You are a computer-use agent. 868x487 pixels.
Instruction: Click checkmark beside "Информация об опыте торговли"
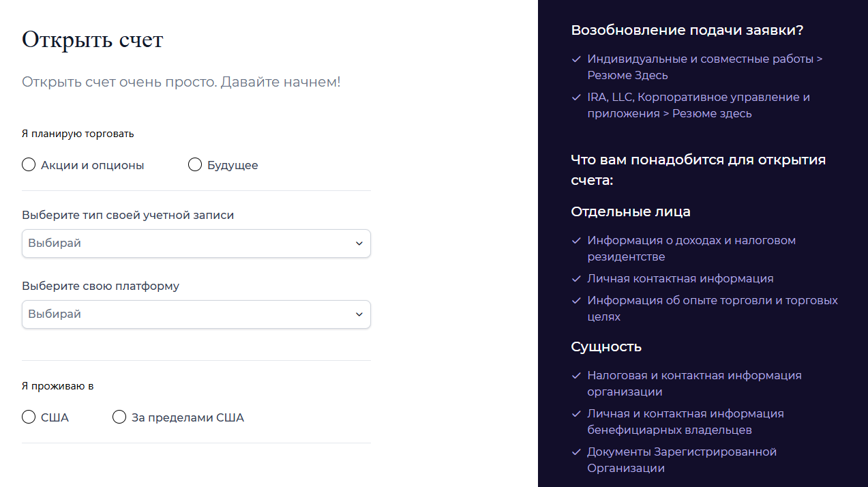(x=576, y=301)
